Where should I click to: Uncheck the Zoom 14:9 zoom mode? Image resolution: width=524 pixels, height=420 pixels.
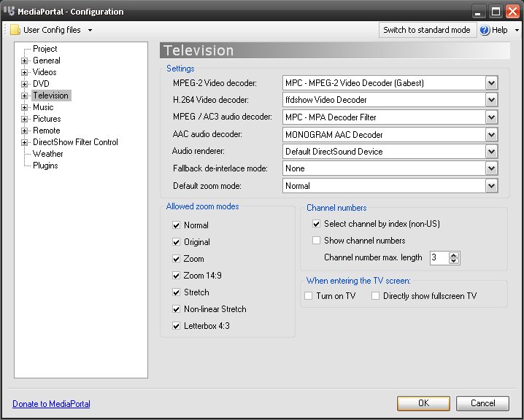pyautogui.click(x=176, y=276)
